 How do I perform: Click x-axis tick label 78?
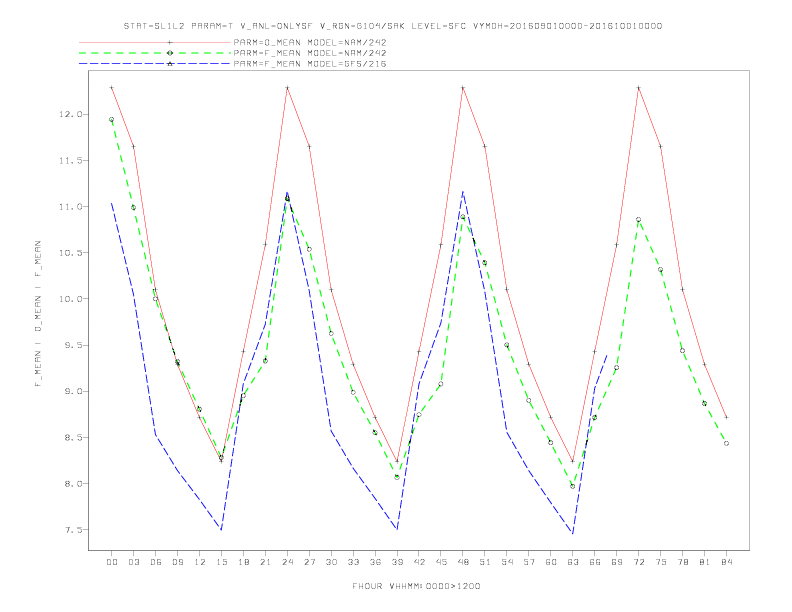coord(683,562)
